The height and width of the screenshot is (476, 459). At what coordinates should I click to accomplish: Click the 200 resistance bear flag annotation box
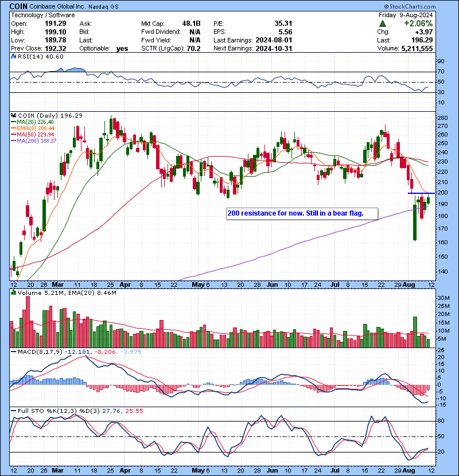pyautogui.click(x=302, y=213)
